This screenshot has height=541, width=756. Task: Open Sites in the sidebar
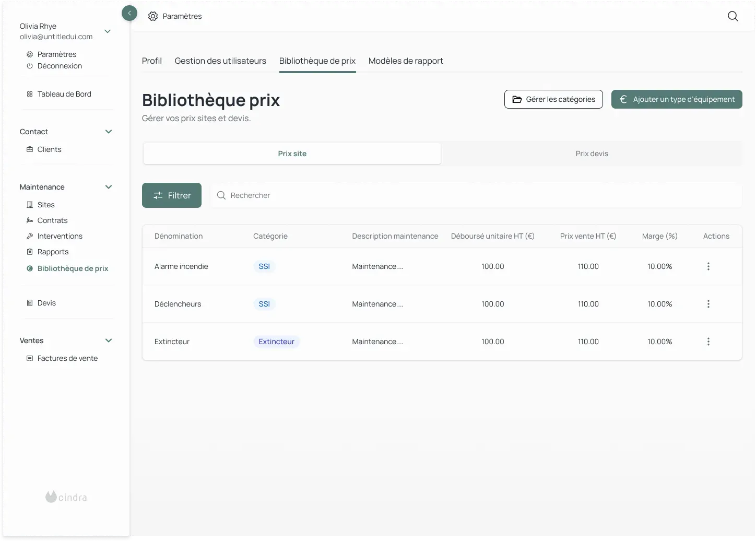tap(46, 205)
